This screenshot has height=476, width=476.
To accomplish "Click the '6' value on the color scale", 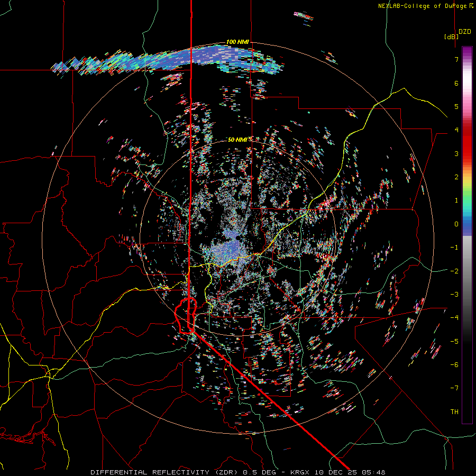I will tap(456, 83).
